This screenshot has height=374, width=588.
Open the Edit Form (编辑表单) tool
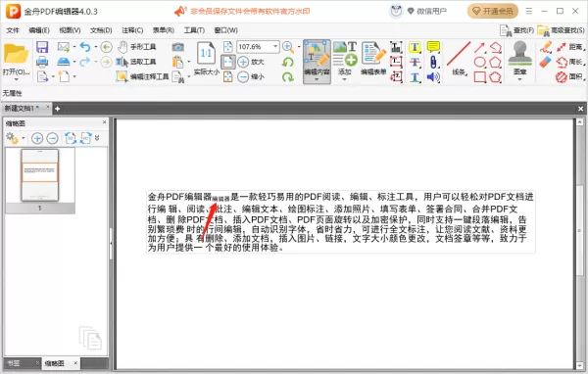click(x=373, y=58)
